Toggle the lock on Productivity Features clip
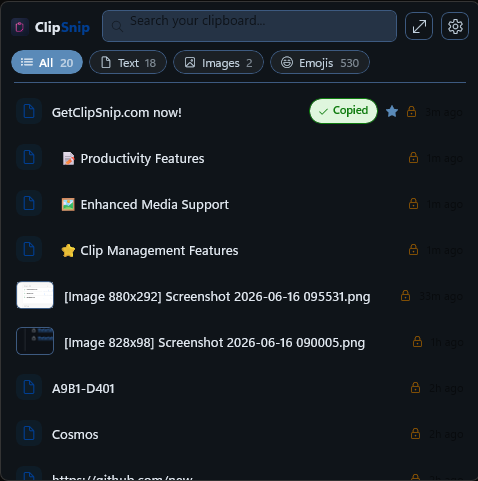The height and width of the screenshot is (481, 478). click(413, 158)
